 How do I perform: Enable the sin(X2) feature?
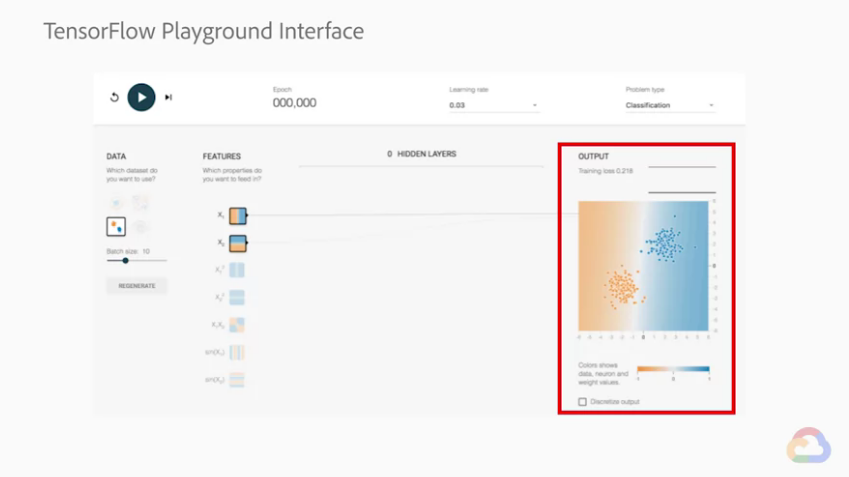(237, 380)
